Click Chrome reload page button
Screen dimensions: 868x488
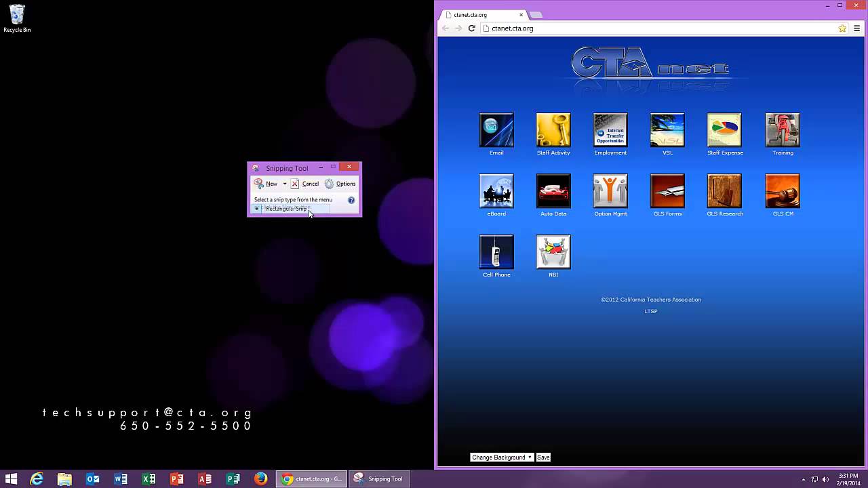472,28
